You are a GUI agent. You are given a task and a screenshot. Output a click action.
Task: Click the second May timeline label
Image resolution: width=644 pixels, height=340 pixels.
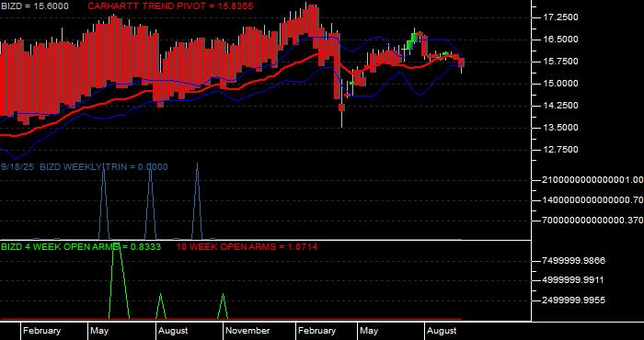[x=369, y=331]
